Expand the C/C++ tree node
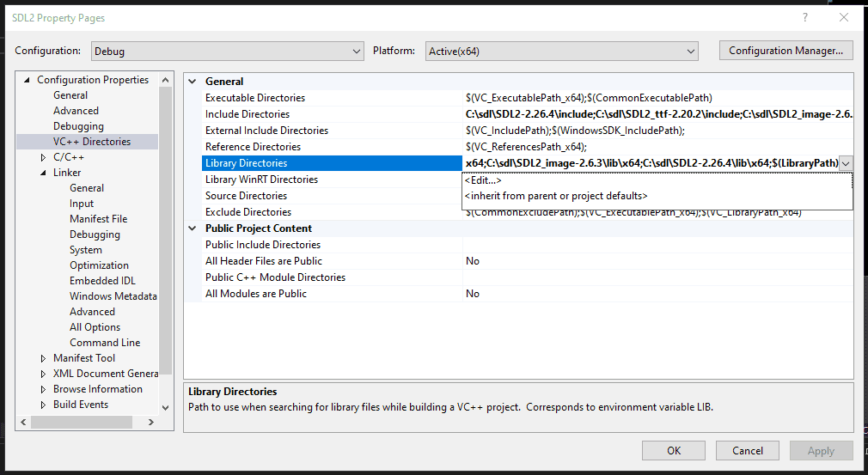 pyautogui.click(x=44, y=157)
